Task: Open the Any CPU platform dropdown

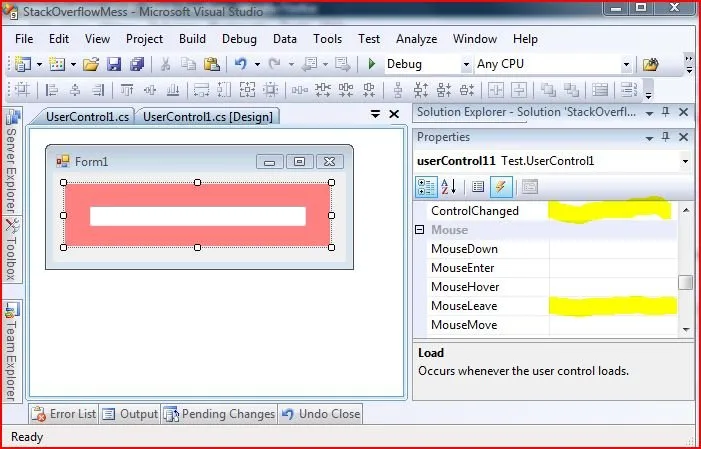Action: click(626, 65)
